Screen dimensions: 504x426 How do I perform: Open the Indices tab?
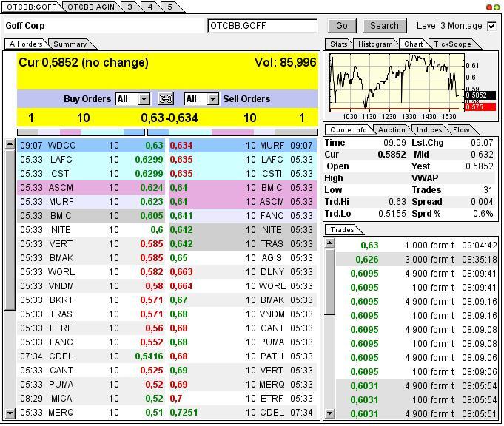coord(429,130)
